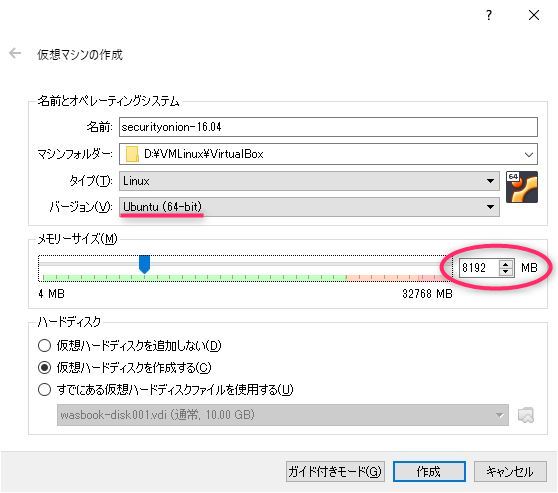Viewport: 558px width, 493px height.
Task: Click the ハードディスク group label
Action: pyautogui.click(x=69, y=322)
